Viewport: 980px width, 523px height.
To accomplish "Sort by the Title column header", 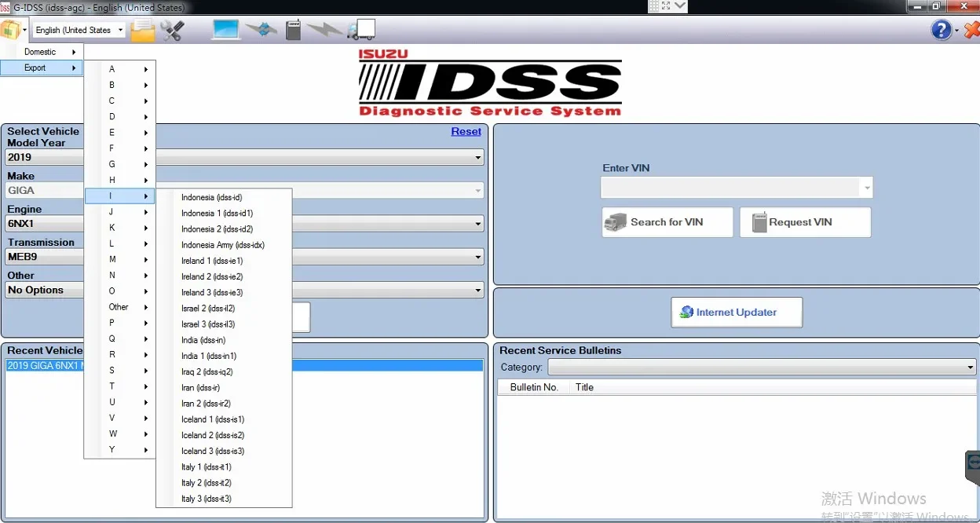I will click(x=584, y=387).
